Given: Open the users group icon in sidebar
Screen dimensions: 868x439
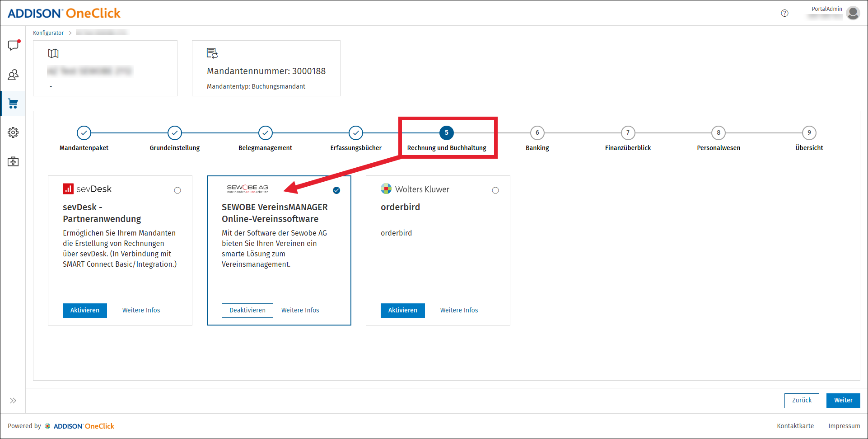Looking at the screenshot, I should point(13,75).
